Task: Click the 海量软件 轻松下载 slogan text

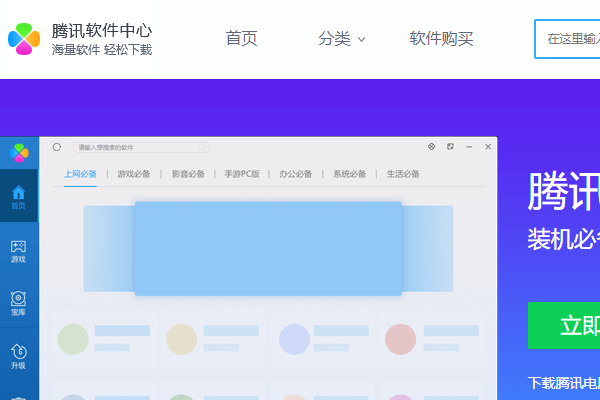Action: click(102, 50)
